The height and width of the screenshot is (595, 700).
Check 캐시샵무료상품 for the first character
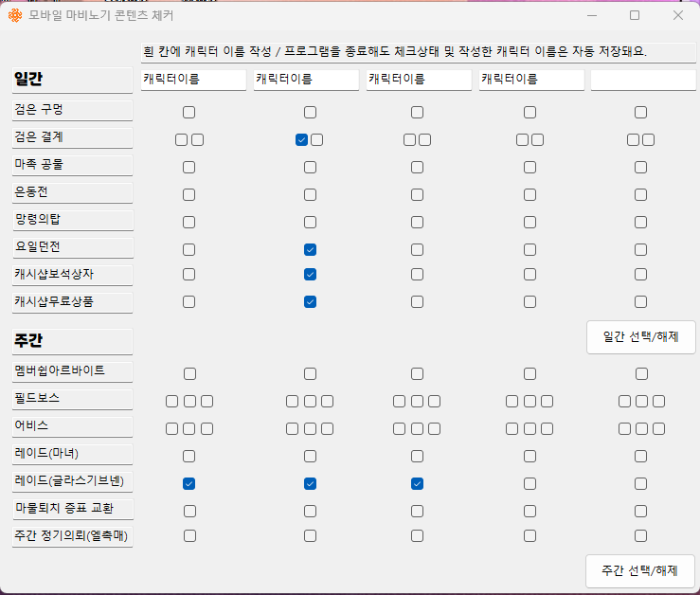188,302
